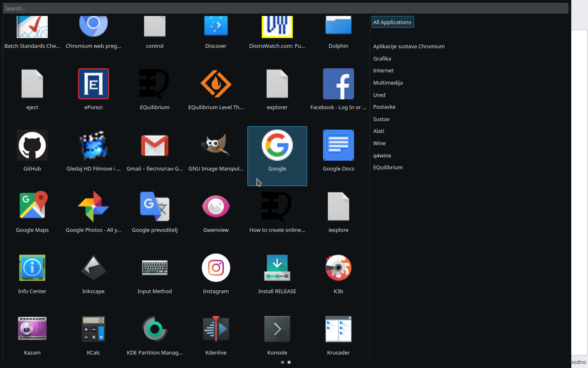Launch Google Photos pinwheel icon
588x368 pixels.
point(94,206)
